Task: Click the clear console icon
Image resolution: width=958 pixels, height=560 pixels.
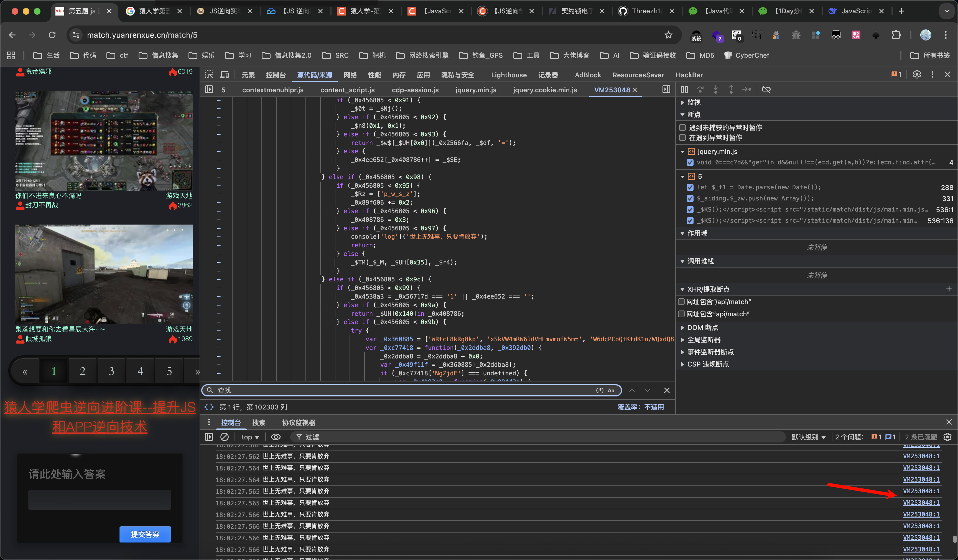Action: click(x=224, y=437)
